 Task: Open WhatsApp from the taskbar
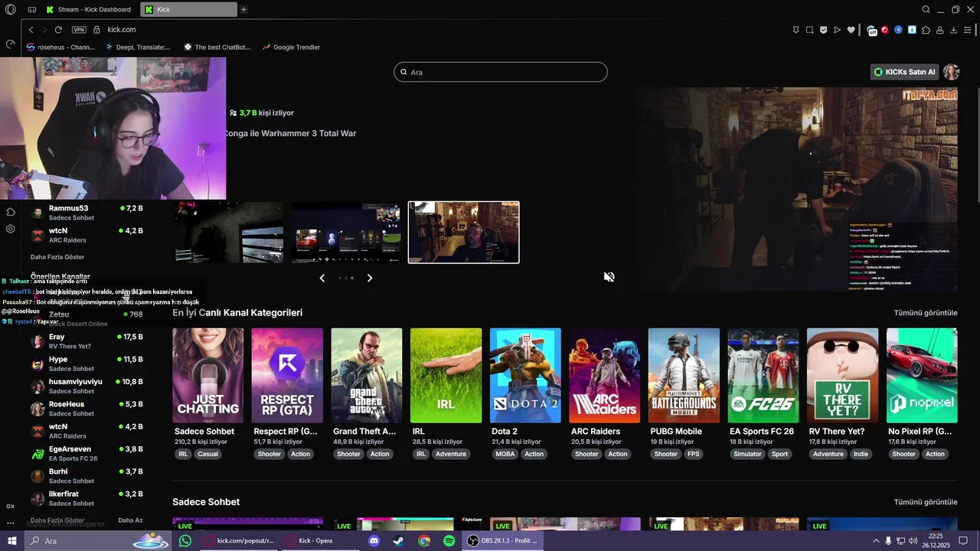click(x=185, y=541)
